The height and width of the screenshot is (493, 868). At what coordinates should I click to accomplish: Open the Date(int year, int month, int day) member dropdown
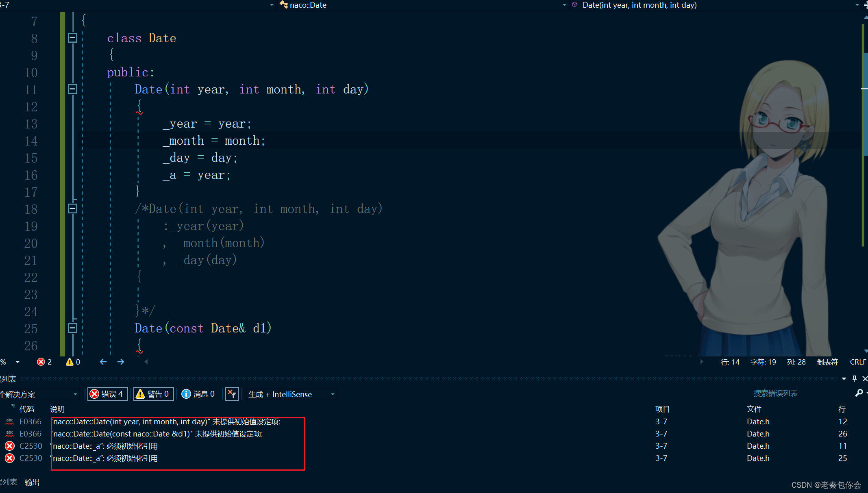(857, 5)
